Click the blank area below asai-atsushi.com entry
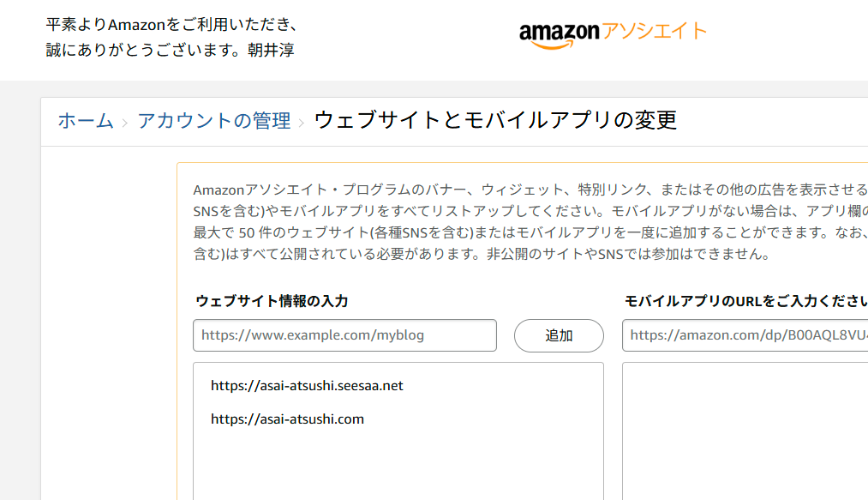The width and height of the screenshot is (868, 500). tap(398, 466)
